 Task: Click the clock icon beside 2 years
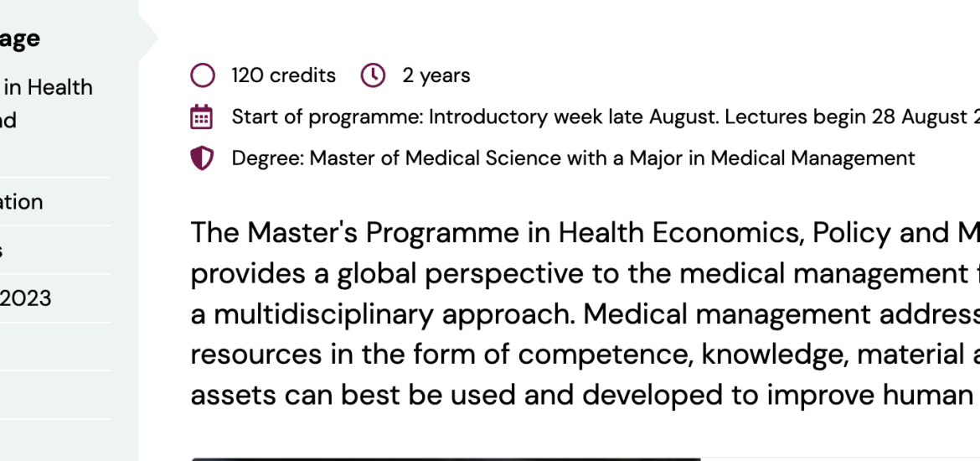tap(373, 75)
